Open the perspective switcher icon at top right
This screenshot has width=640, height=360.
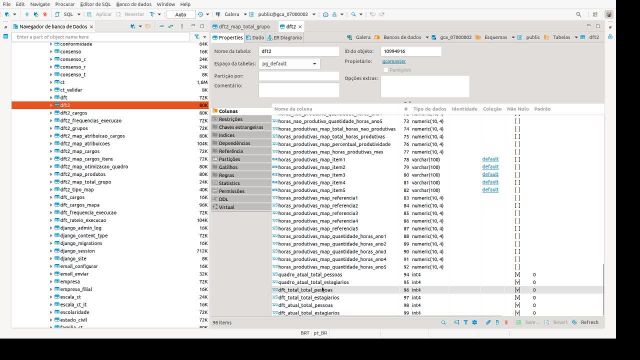point(595,14)
